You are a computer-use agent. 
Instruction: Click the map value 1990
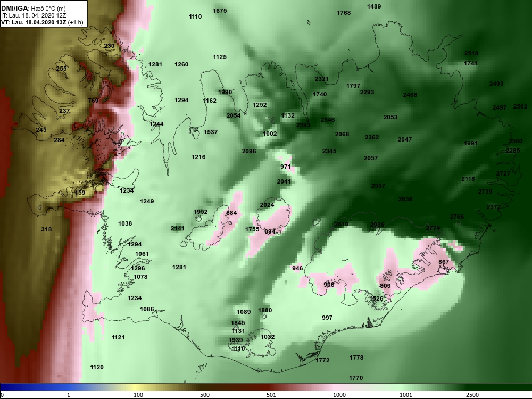coord(225,92)
